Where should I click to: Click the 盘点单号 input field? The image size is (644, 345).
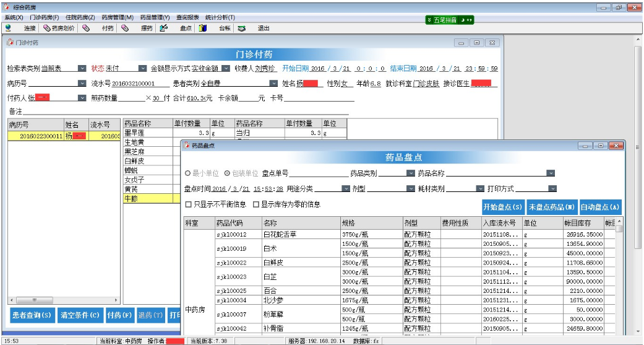(x=319, y=173)
